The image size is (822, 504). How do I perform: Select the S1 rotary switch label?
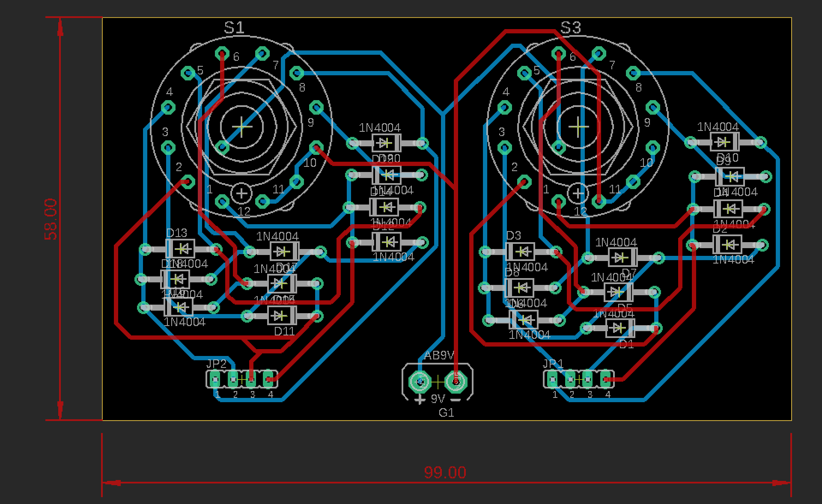pyautogui.click(x=234, y=28)
